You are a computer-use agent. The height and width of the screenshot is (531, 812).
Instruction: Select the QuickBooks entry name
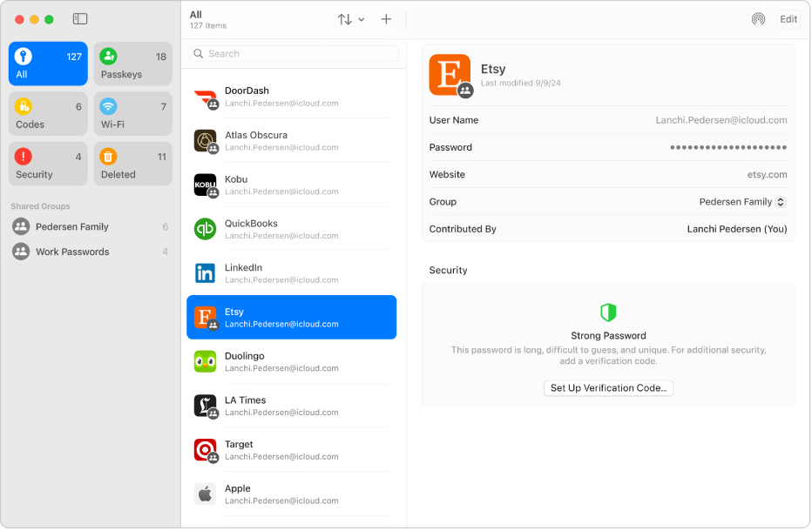click(251, 224)
